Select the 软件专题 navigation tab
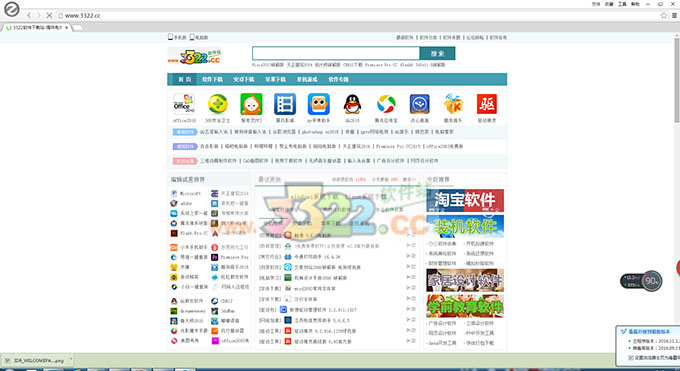Screen dimensions: 680x371 click(x=338, y=79)
